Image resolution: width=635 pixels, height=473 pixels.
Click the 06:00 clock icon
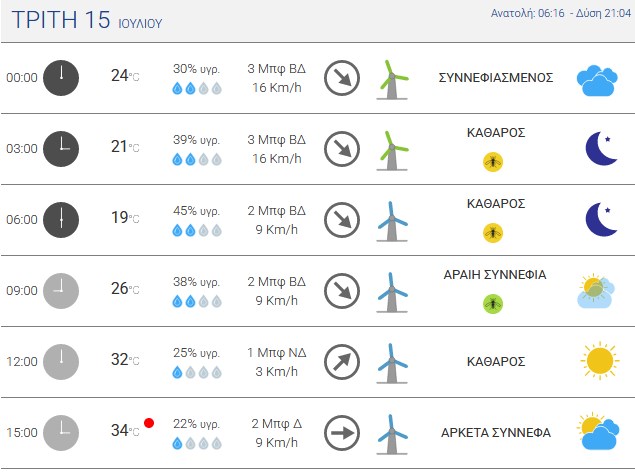coord(61,220)
